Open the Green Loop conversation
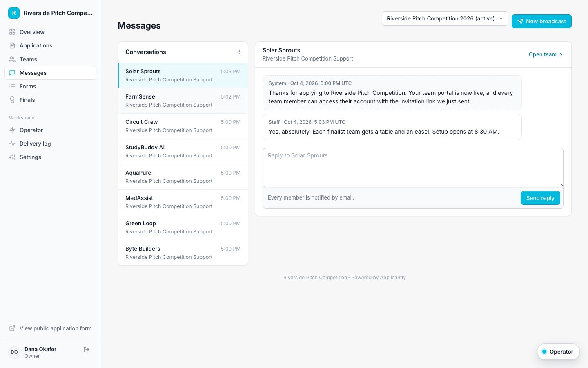Screen dimensions: 588x368 [x=183, y=227]
